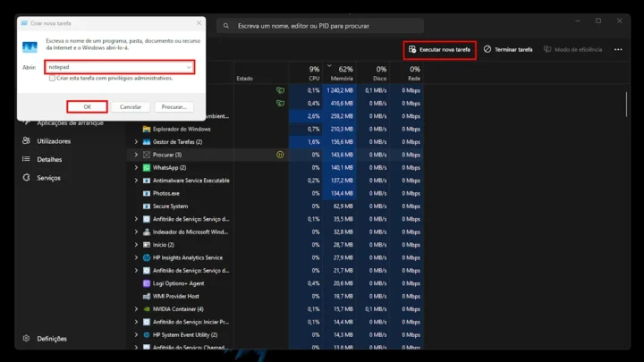644x362 pixels.
Task: Click the paused status icon on Procurar row
Action: pyautogui.click(x=280, y=155)
